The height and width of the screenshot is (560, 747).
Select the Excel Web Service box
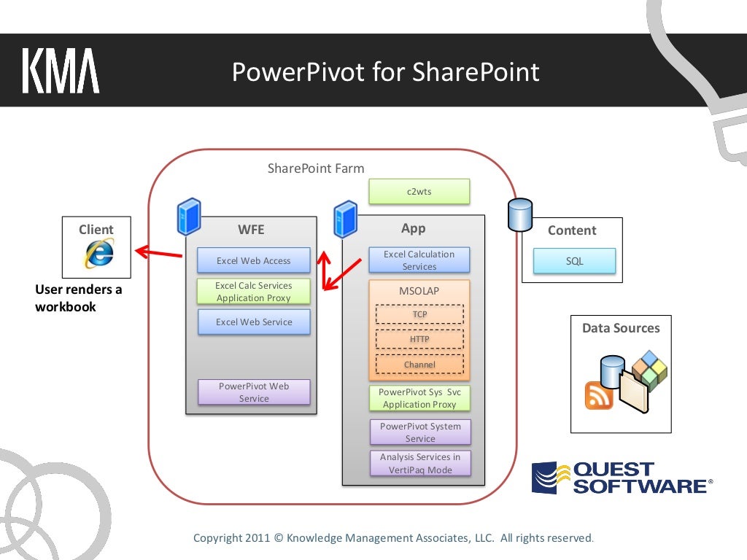pyautogui.click(x=254, y=322)
